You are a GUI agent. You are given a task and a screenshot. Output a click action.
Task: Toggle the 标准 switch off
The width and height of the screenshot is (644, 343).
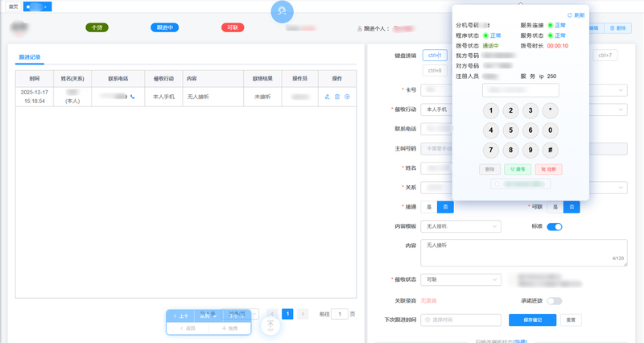[554, 227]
